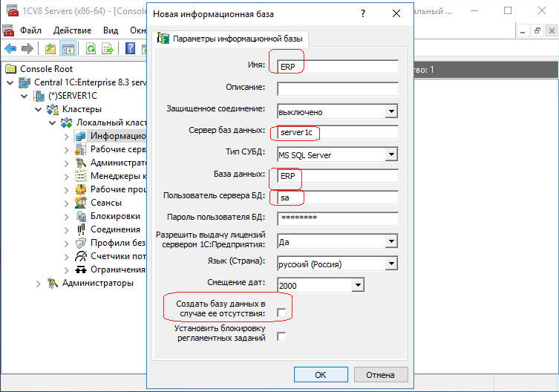Select the Console Root folder icon
Screen dimensions: 559x392
[11, 68]
